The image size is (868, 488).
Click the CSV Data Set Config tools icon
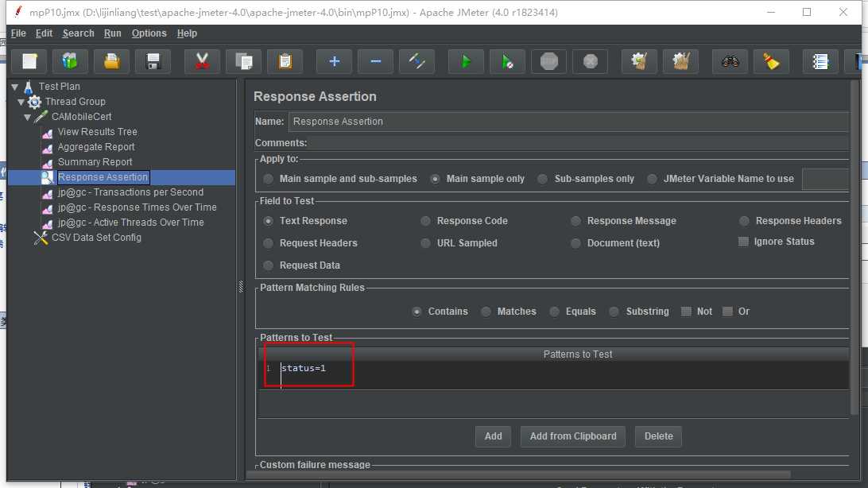[x=41, y=238]
